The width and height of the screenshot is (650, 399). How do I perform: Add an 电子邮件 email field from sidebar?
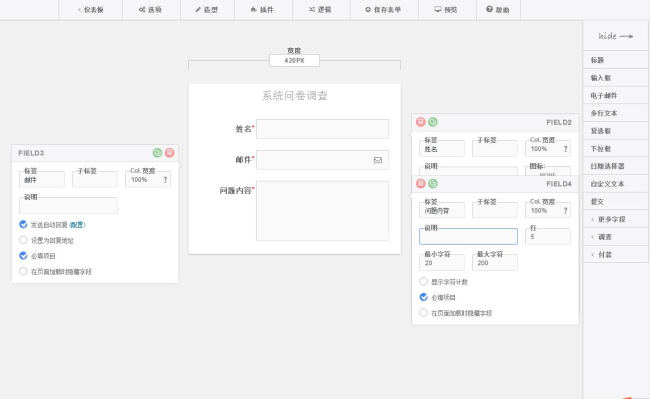point(616,96)
